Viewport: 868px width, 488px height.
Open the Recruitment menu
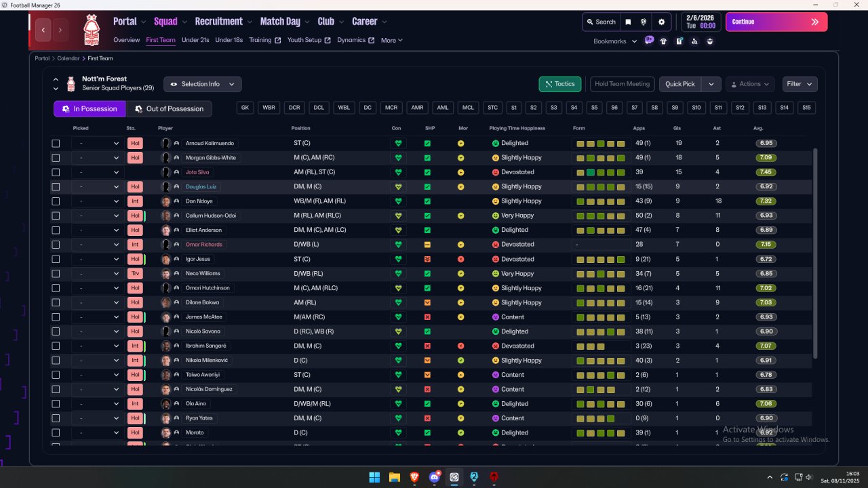[223, 22]
